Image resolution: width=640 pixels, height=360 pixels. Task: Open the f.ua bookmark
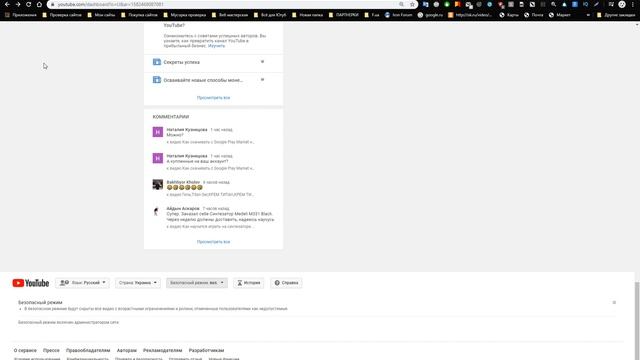[372, 15]
